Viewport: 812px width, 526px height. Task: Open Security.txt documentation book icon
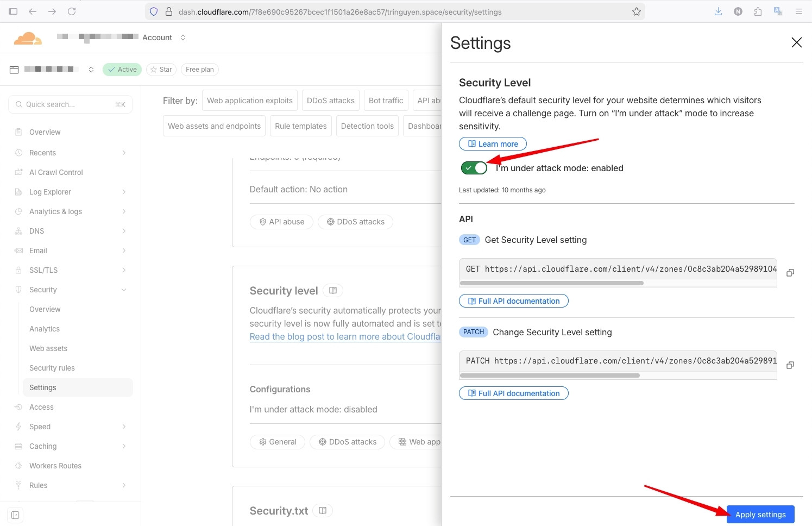point(323,511)
